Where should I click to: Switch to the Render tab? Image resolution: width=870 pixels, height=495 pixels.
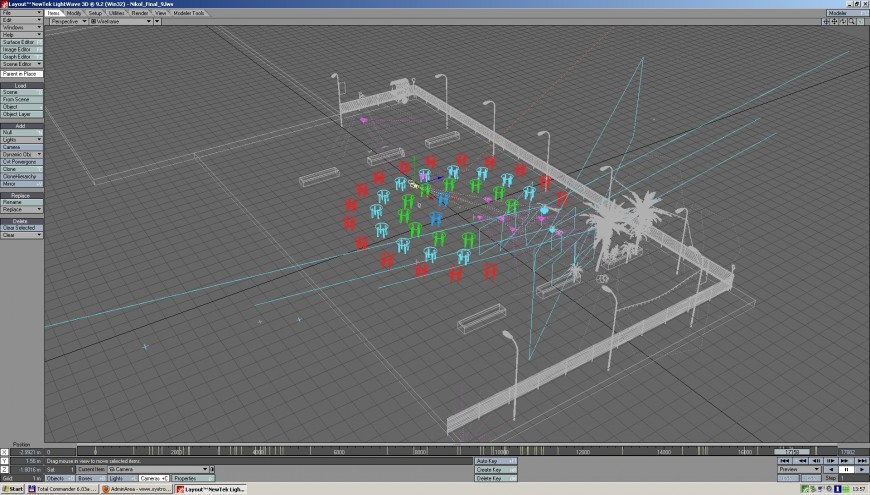(139, 13)
